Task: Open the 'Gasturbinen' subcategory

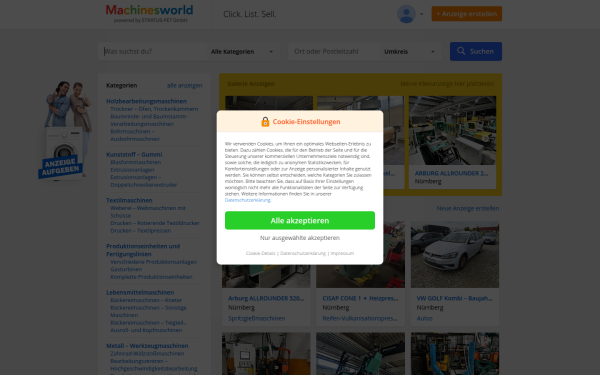Action: (x=126, y=269)
